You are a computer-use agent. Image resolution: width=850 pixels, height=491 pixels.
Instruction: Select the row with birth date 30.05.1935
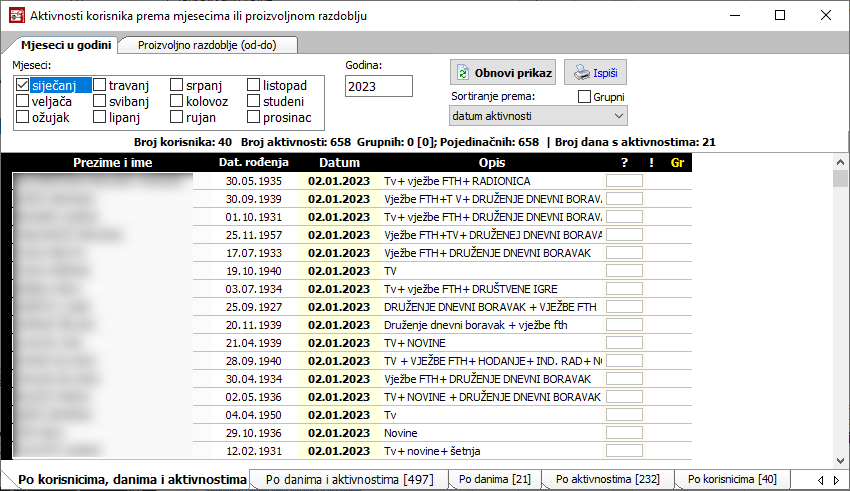click(x=254, y=181)
